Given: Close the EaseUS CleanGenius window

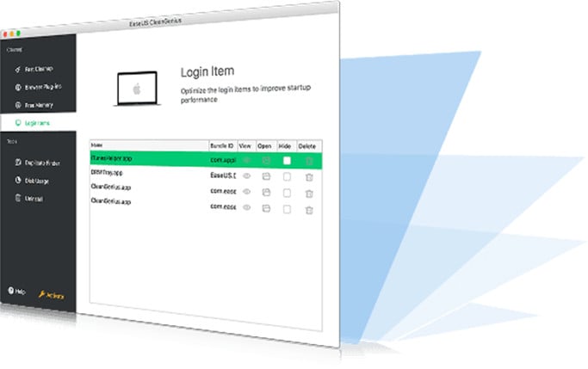Looking at the screenshot, I should [x=5, y=34].
